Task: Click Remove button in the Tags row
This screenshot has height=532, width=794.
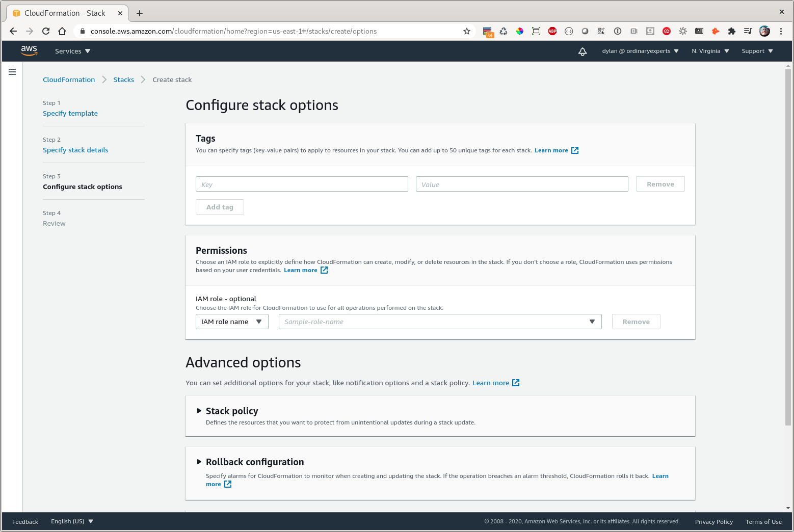Action: [660, 184]
